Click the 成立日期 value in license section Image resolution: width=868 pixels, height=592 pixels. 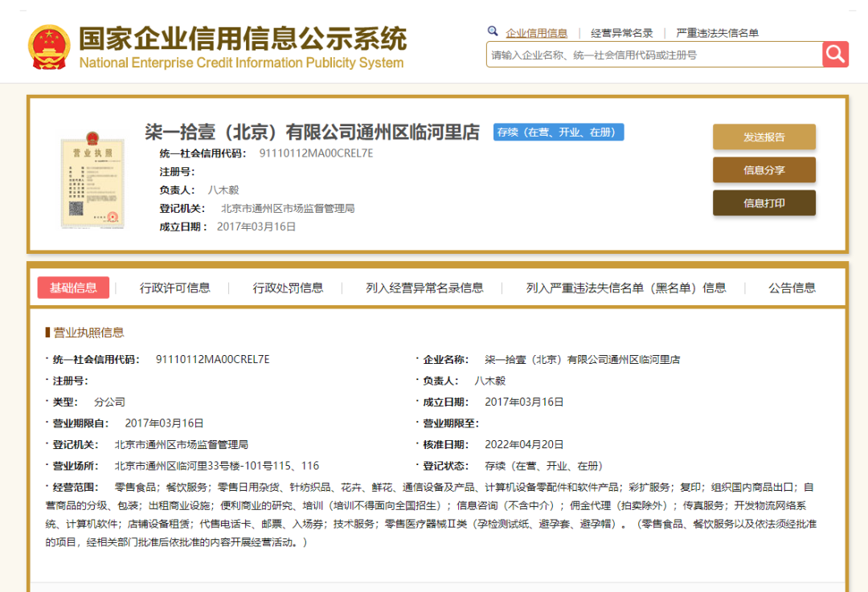524,402
